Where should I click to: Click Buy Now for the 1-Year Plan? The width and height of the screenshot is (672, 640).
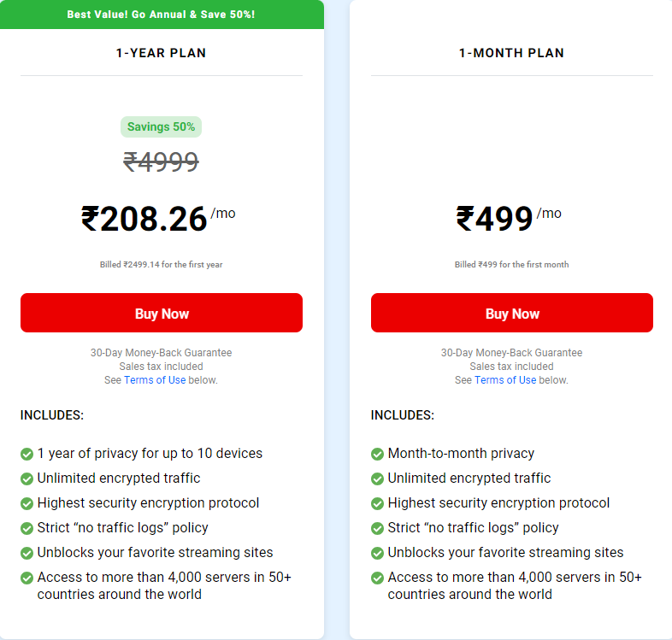tap(162, 313)
